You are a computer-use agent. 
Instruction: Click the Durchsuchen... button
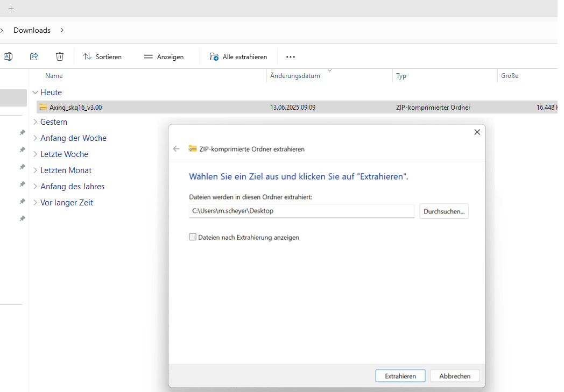(x=444, y=211)
